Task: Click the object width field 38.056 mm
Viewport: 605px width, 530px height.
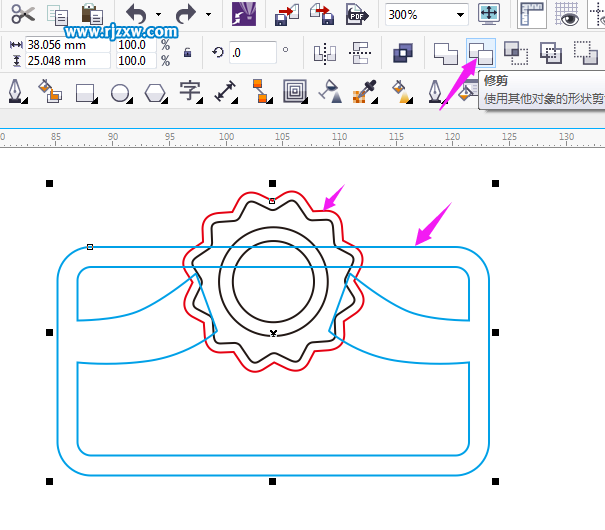Action: pos(68,45)
